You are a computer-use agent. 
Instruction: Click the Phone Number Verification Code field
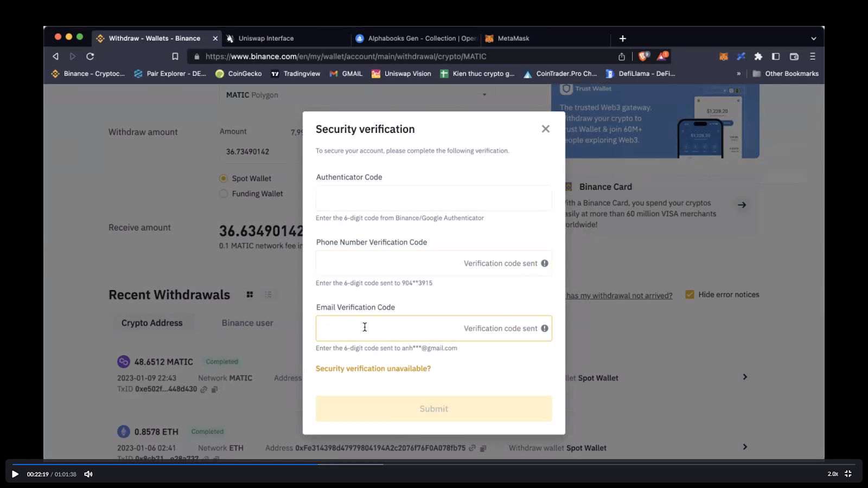[x=434, y=264]
